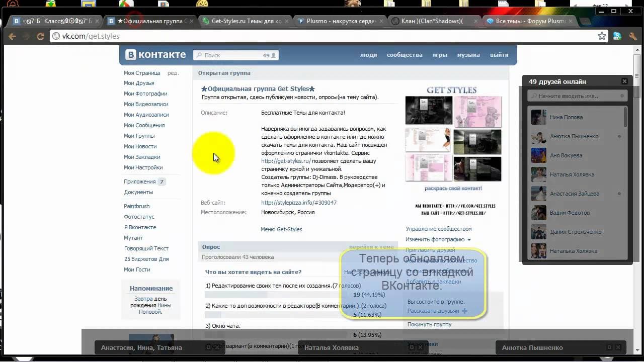Open 'Мои Сообщения' in the sidebar
The height and width of the screenshot is (362, 644).
pyautogui.click(x=144, y=125)
